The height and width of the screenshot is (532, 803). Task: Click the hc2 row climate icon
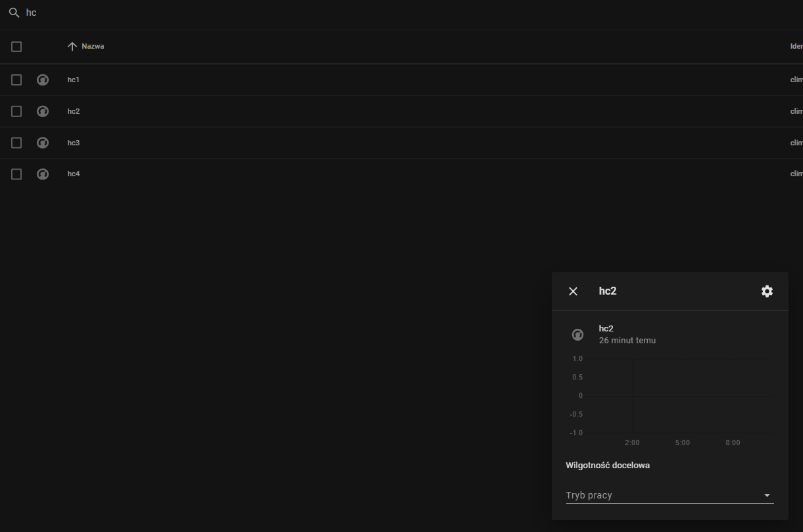point(43,111)
